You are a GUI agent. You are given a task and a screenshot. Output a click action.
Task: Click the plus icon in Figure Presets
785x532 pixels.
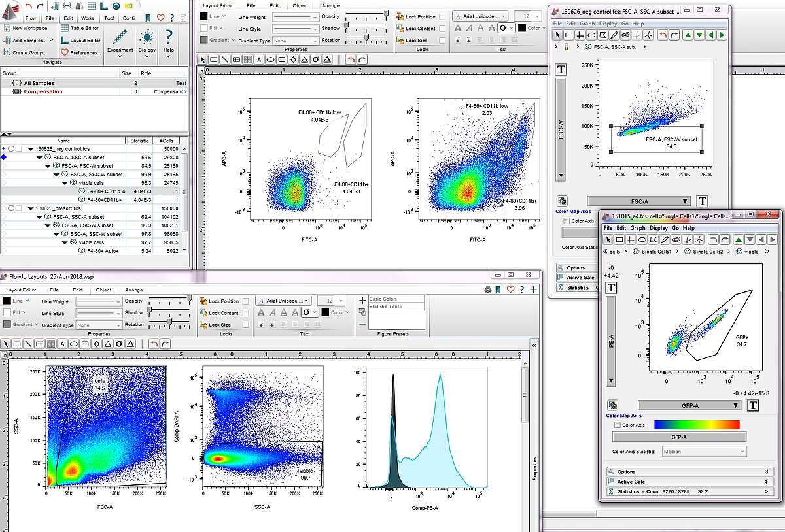tap(363, 301)
